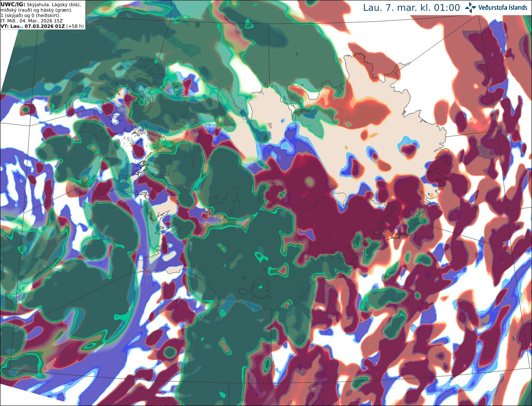Click the 'Lau. 7. mar. kl. 01:00' timestamp
532x406 pixels.
point(411,7)
